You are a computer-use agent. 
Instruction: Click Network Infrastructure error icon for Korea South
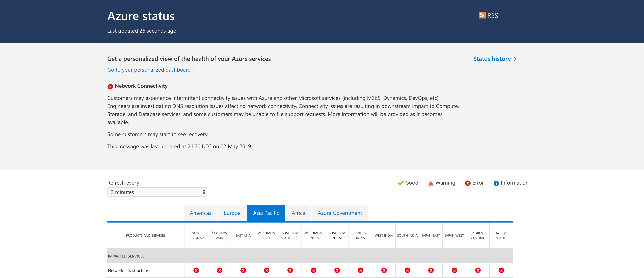click(x=501, y=270)
